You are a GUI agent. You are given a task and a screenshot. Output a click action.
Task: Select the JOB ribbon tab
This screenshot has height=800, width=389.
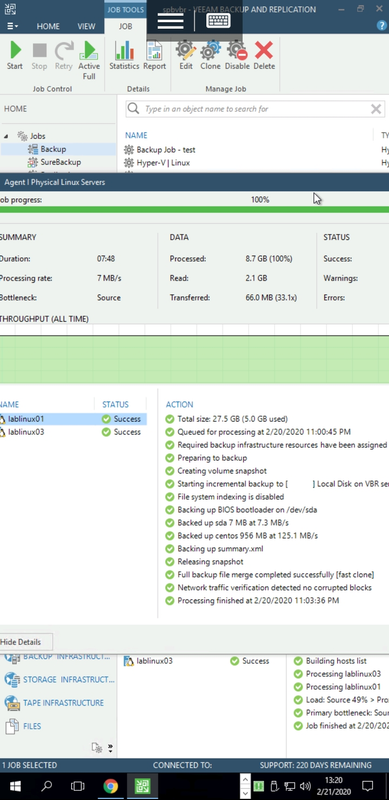click(126, 26)
